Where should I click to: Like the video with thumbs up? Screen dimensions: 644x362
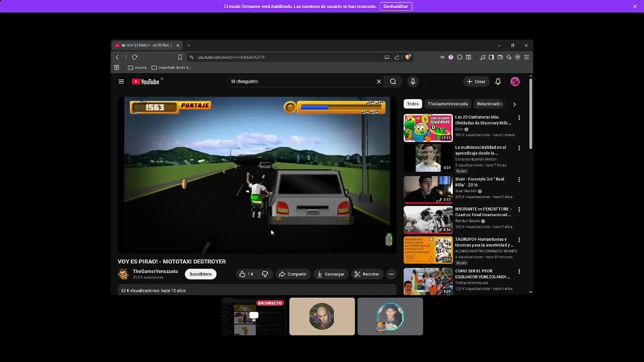coord(247,274)
